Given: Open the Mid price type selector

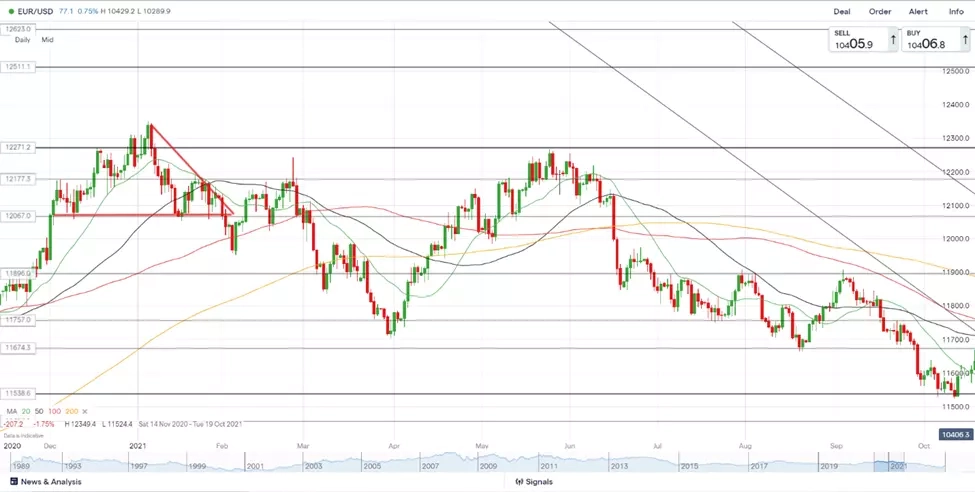Looking at the screenshot, I should 47,39.
